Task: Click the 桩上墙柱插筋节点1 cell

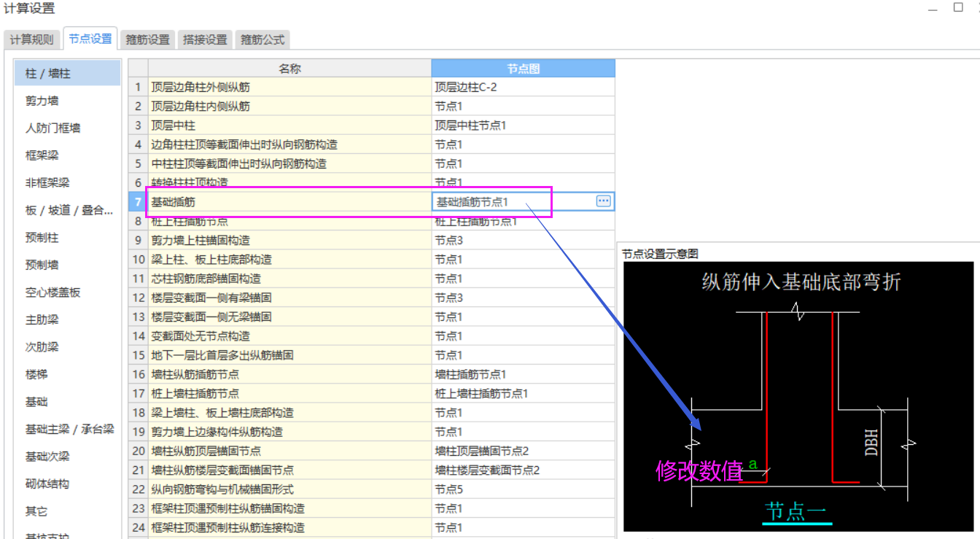Action: point(524,393)
